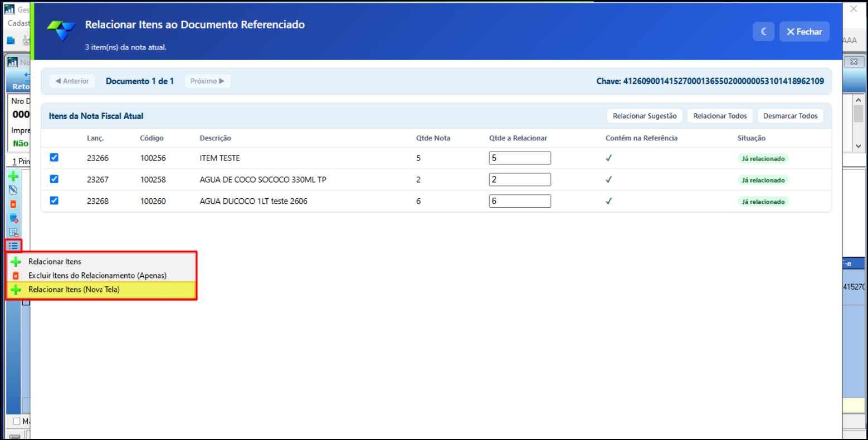
Task: Uncheck the checkbox for AGUA DE COCO SOCOCO
Action: tap(54, 179)
